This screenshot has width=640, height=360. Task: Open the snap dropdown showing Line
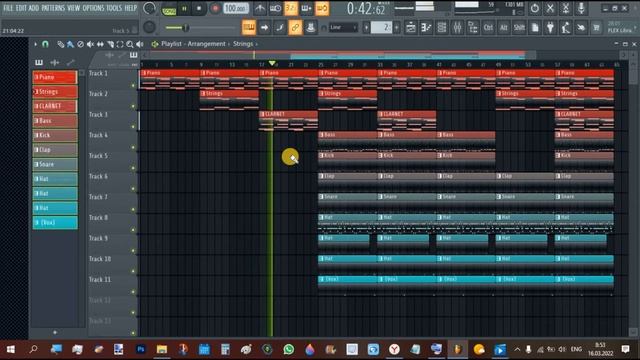pos(342,27)
